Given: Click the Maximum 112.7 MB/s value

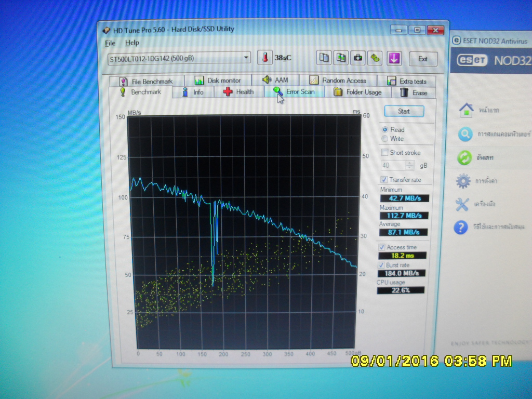Looking at the screenshot, I should pyautogui.click(x=404, y=216).
